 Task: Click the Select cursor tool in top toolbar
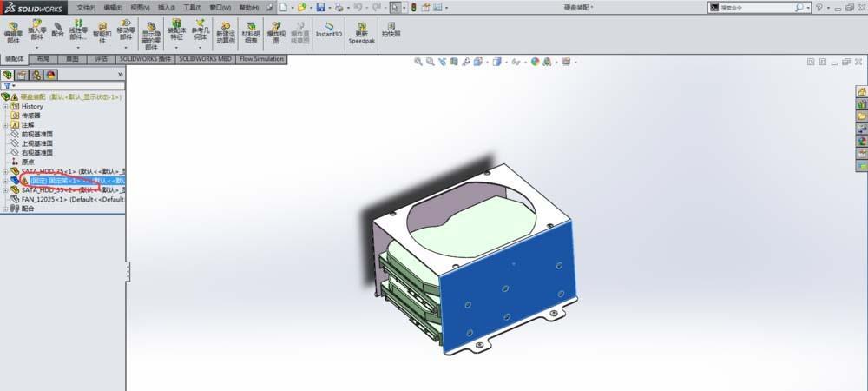coord(395,8)
